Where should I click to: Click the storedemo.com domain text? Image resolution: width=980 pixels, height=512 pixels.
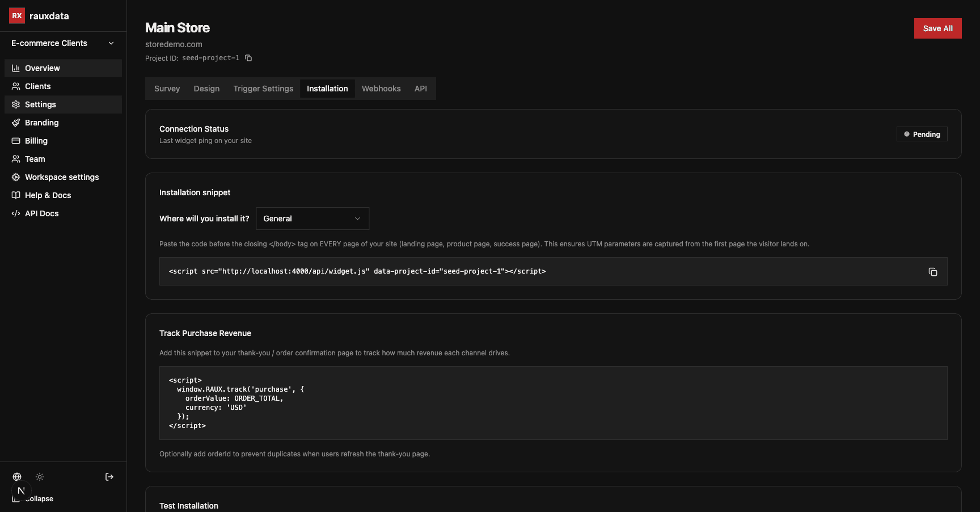click(x=174, y=44)
